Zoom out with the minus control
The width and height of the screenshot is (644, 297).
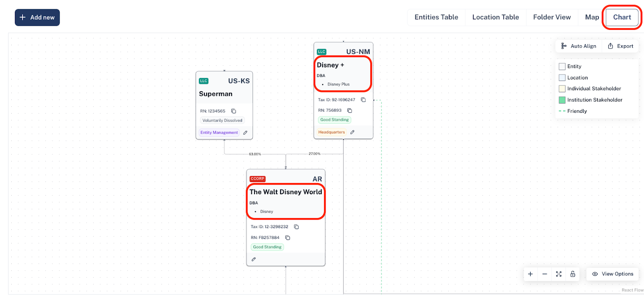pyautogui.click(x=545, y=274)
